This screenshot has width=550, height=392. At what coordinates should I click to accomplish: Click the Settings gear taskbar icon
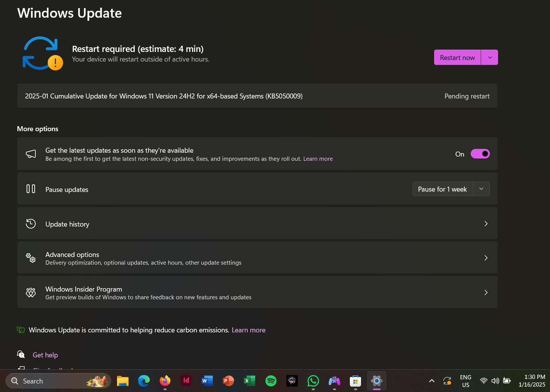click(377, 381)
